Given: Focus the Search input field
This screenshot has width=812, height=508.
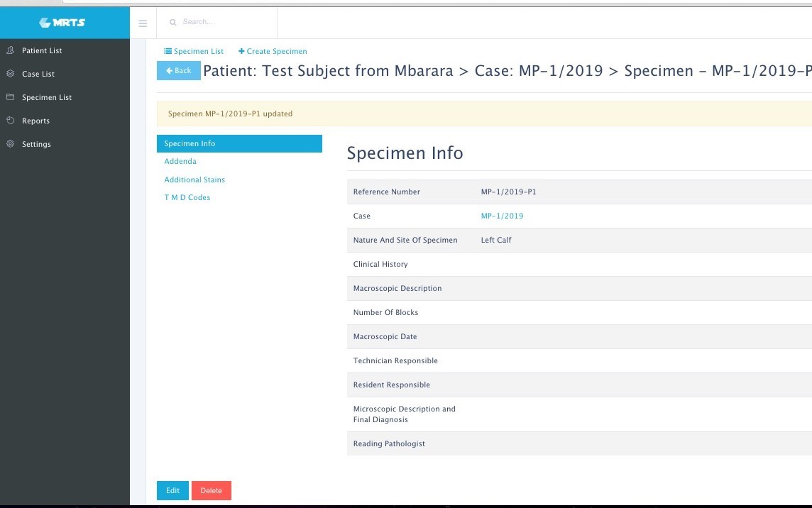Looking at the screenshot, I should [224, 23].
